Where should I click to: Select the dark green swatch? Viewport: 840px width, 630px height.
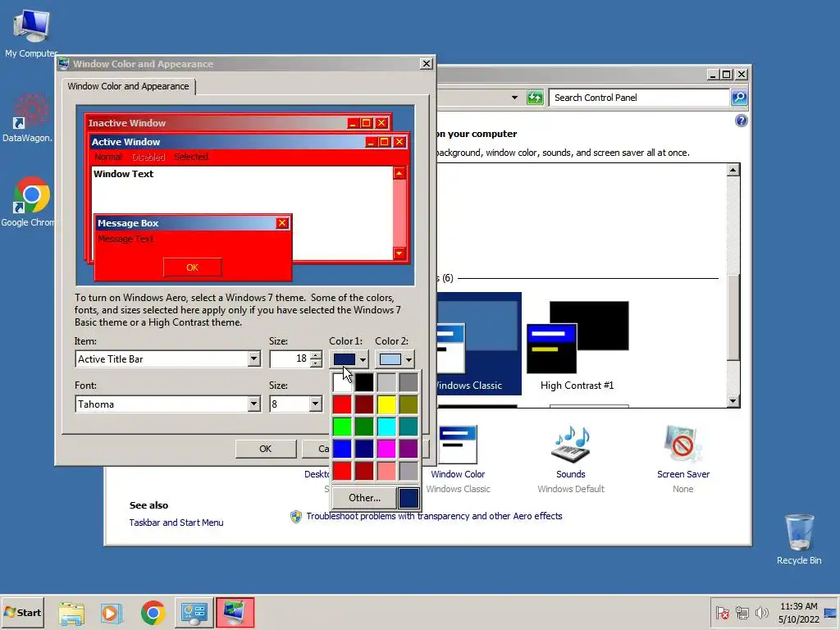363,427
